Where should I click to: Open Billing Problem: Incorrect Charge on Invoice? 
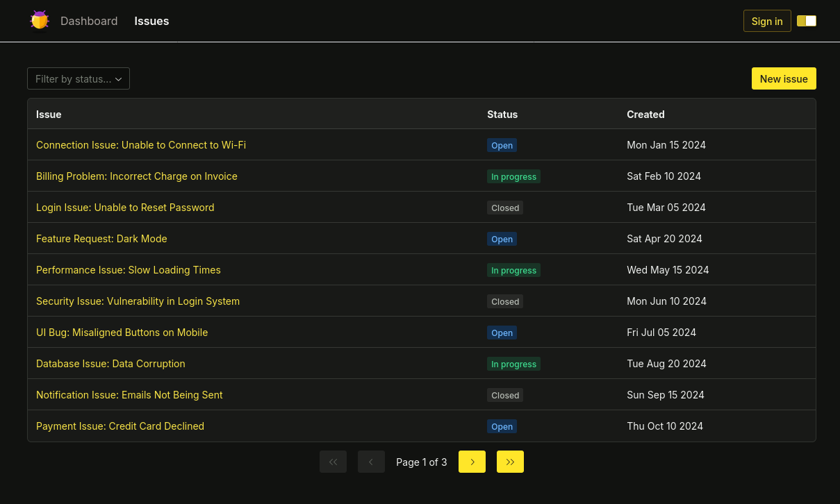137,176
